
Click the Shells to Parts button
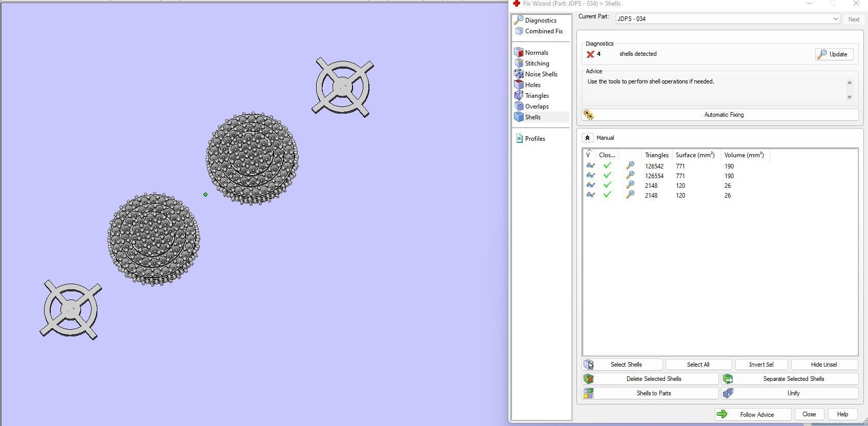coord(650,393)
